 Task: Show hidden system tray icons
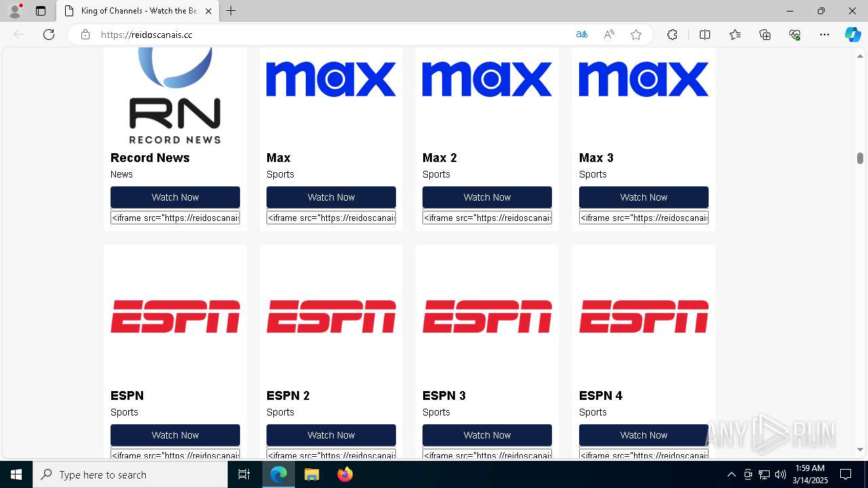[x=731, y=474]
